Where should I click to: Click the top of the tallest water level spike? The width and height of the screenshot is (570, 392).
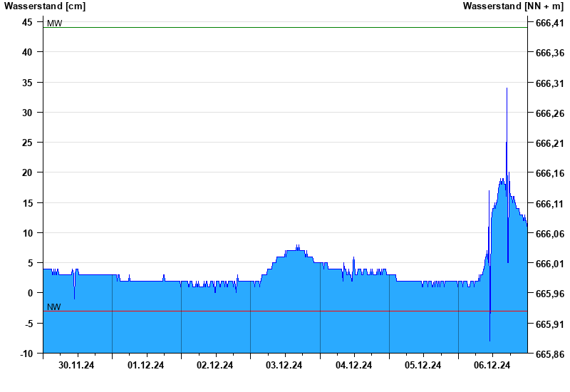pos(507,89)
